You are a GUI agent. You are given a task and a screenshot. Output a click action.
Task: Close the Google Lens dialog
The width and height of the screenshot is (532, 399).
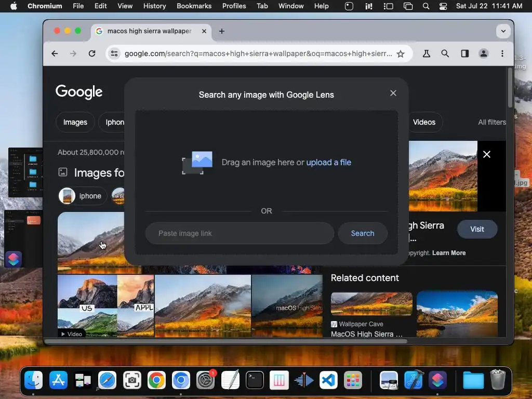tap(393, 93)
